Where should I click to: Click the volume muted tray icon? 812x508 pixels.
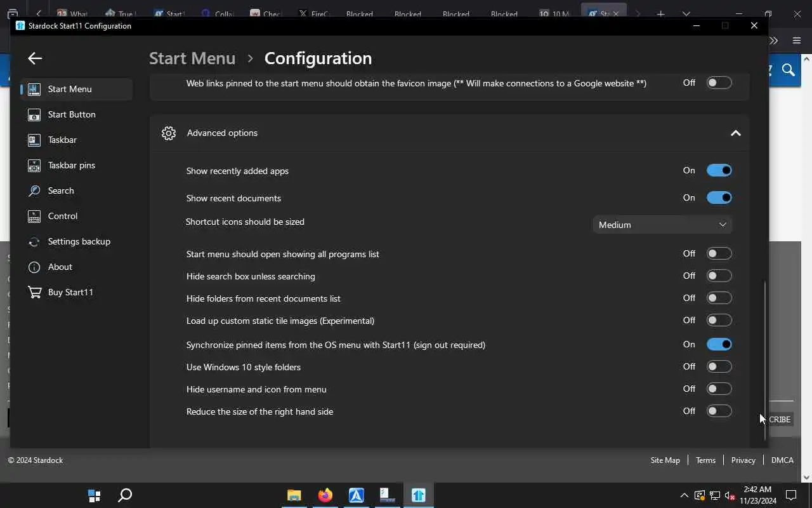tap(730, 495)
